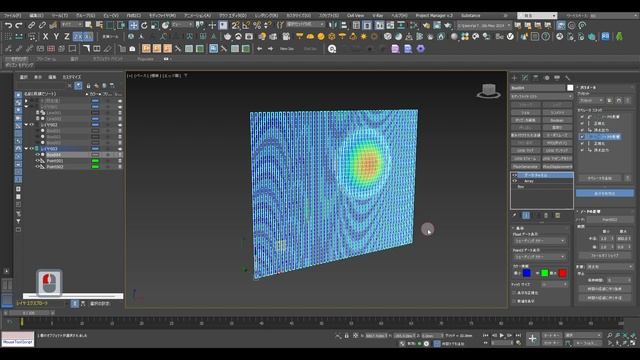Open the Substance menu

(471, 16)
